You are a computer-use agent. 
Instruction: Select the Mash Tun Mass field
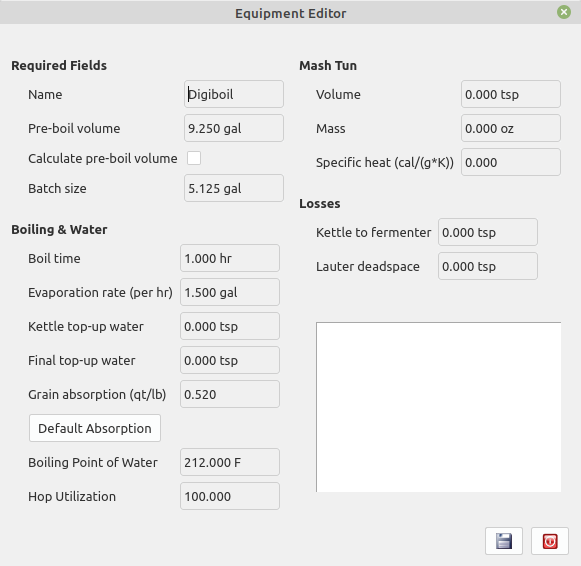511,128
